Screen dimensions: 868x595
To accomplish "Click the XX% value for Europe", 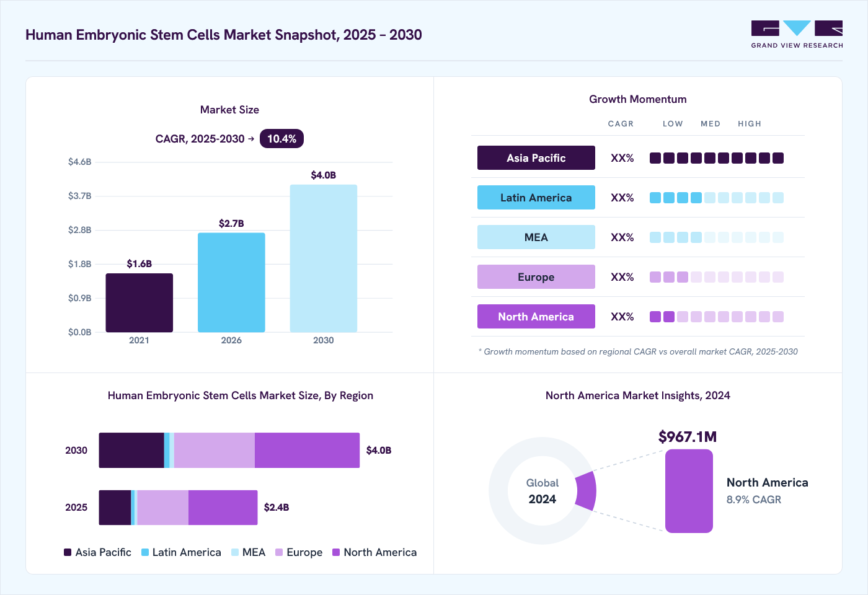I will pyautogui.click(x=622, y=277).
